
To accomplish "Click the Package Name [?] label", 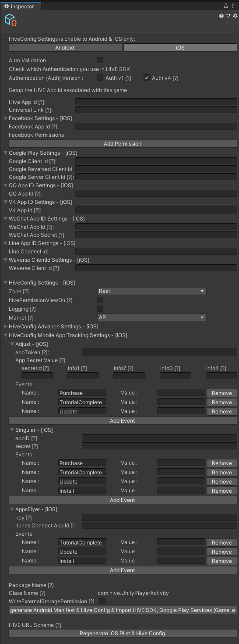I will (31, 585).
